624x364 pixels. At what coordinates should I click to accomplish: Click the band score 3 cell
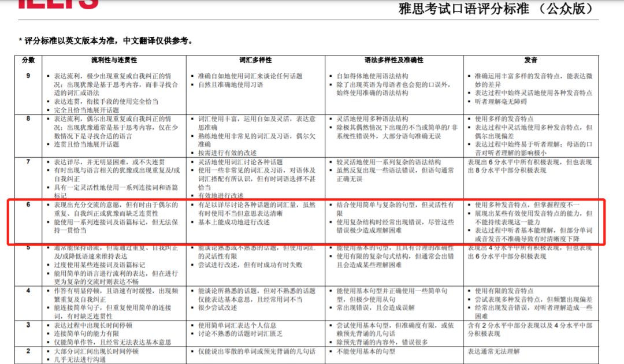[x=28, y=325]
